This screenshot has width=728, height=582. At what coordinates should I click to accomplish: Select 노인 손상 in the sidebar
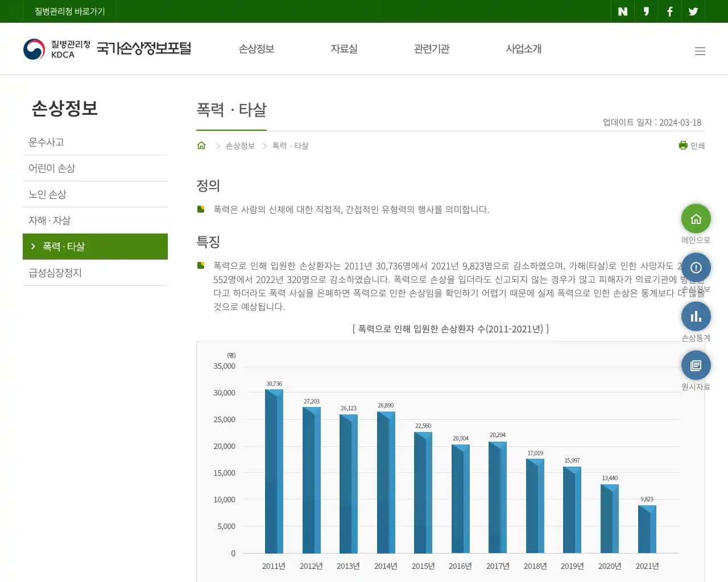point(95,194)
